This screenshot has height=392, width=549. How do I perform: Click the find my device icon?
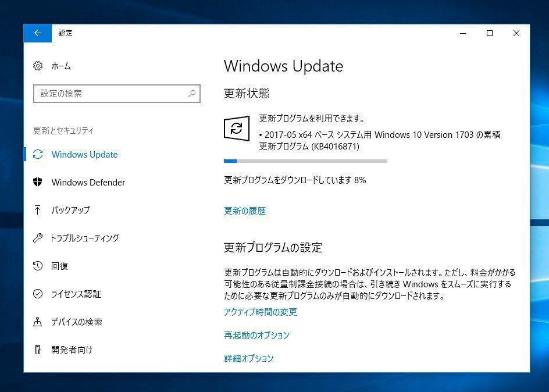coord(37,322)
